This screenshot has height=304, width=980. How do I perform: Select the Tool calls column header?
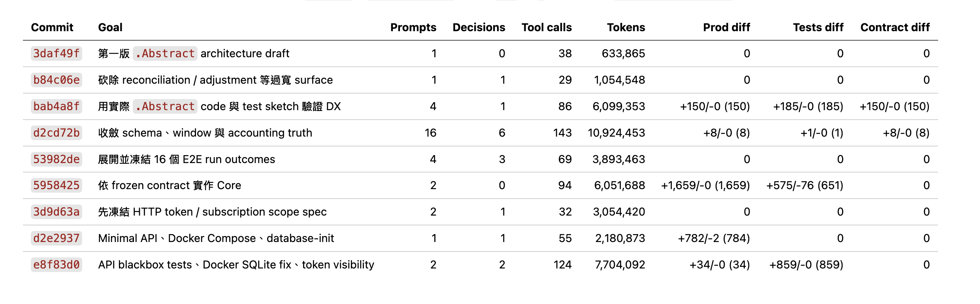(x=547, y=27)
